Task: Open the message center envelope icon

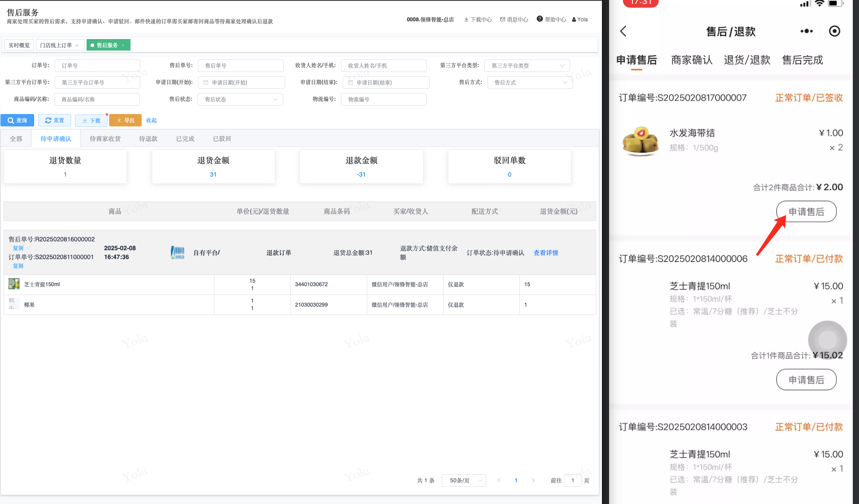Action: point(503,20)
